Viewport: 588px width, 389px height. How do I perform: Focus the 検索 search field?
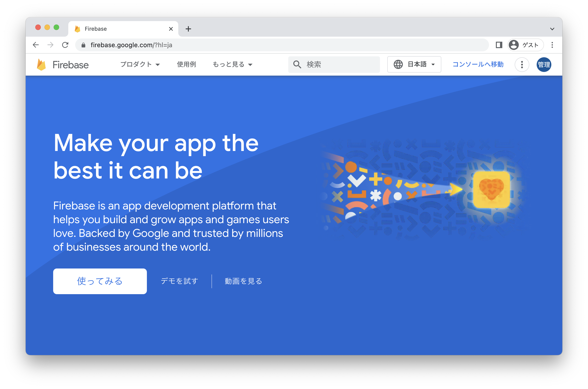tap(334, 65)
